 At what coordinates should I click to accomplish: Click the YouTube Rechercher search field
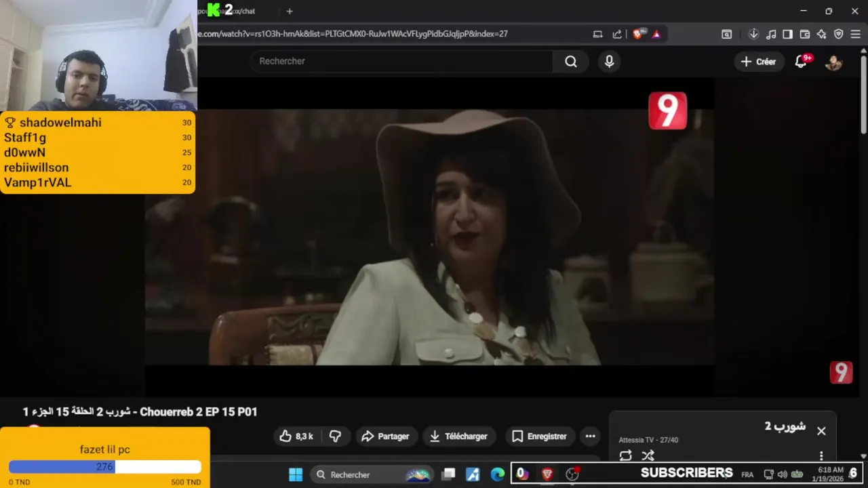point(401,61)
